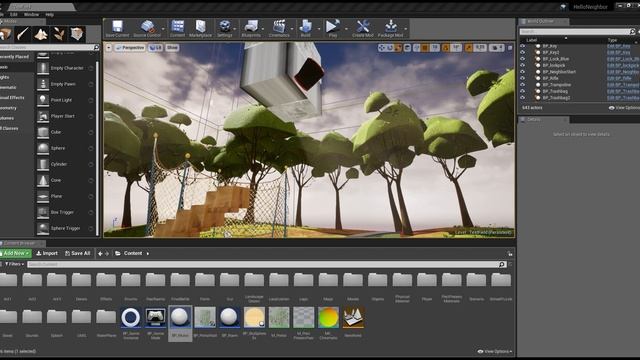Select the Place mode icon

tap(6, 34)
